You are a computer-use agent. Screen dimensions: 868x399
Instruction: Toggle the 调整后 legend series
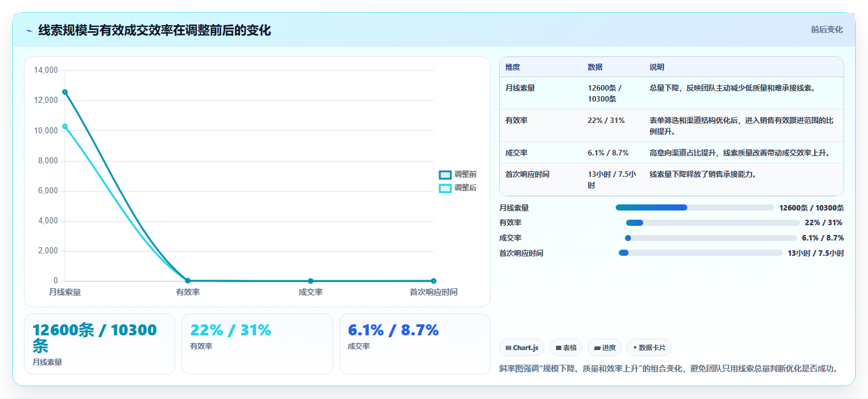pyautogui.click(x=458, y=188)
